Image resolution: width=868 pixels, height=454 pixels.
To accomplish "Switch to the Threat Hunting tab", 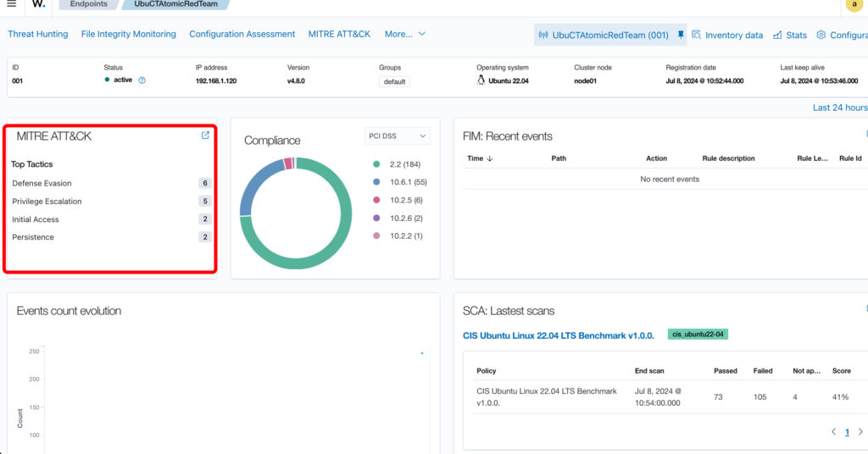I will (x=38, y=34).
